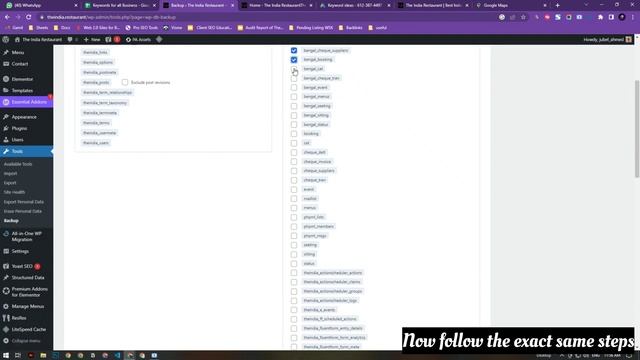Check the cheque_invoice table checkbox
The image size is (640, 360).
(x=294, y=162)
